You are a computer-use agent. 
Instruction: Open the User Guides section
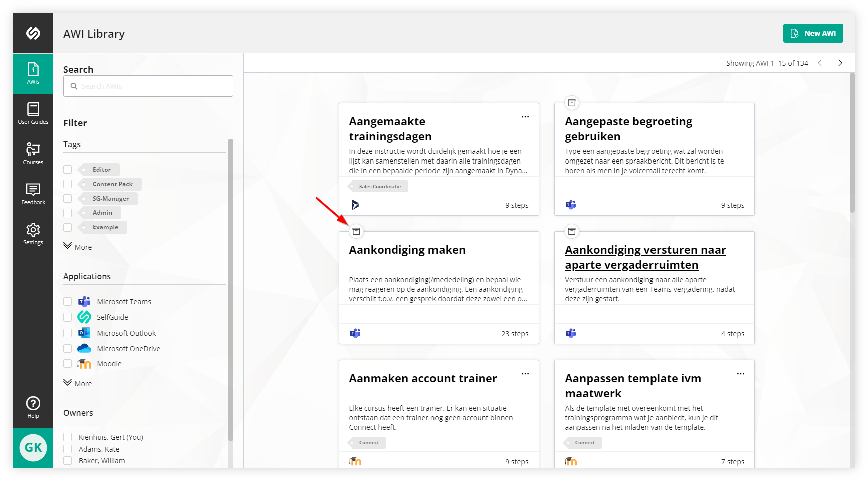pyautogui.click(x=33, y=112)
